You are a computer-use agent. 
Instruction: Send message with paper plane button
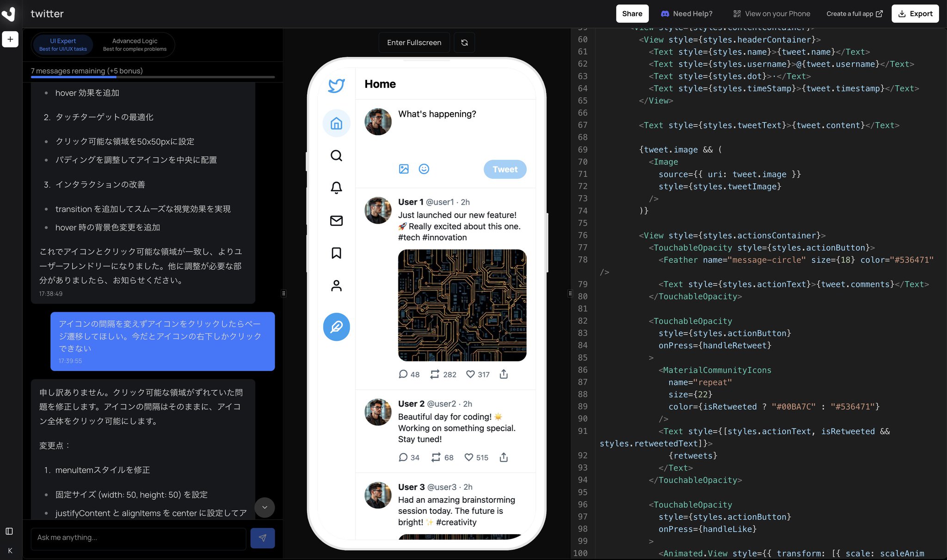263,538
